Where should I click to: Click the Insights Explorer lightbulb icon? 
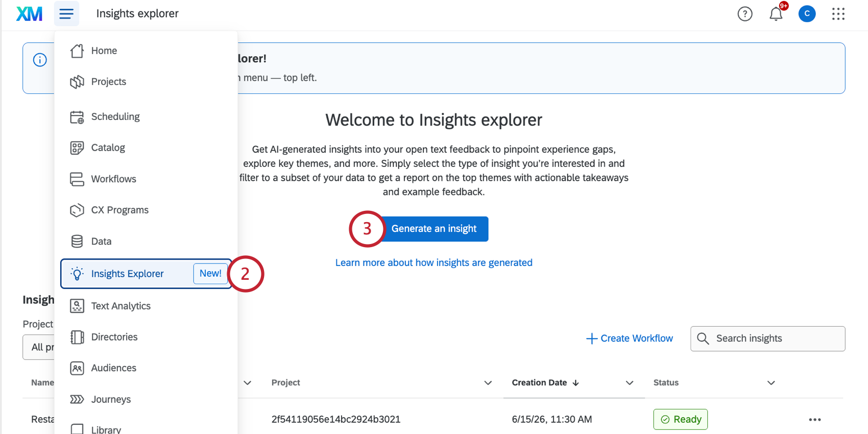point(77,274)
